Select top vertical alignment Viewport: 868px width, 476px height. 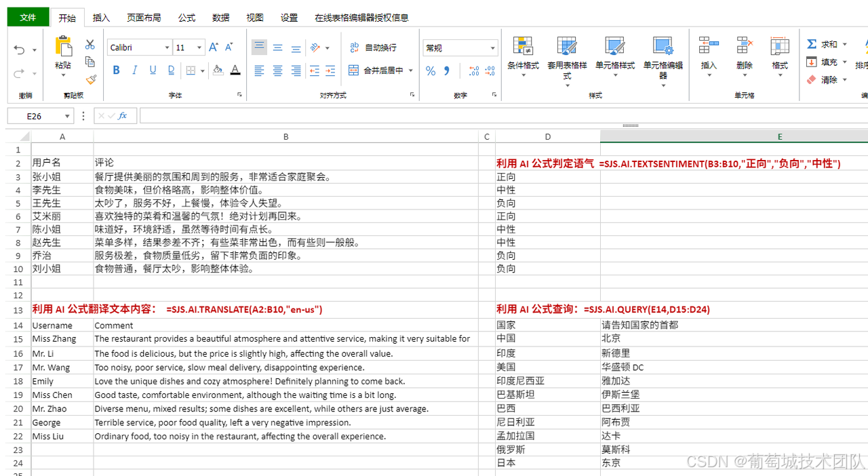259,47
